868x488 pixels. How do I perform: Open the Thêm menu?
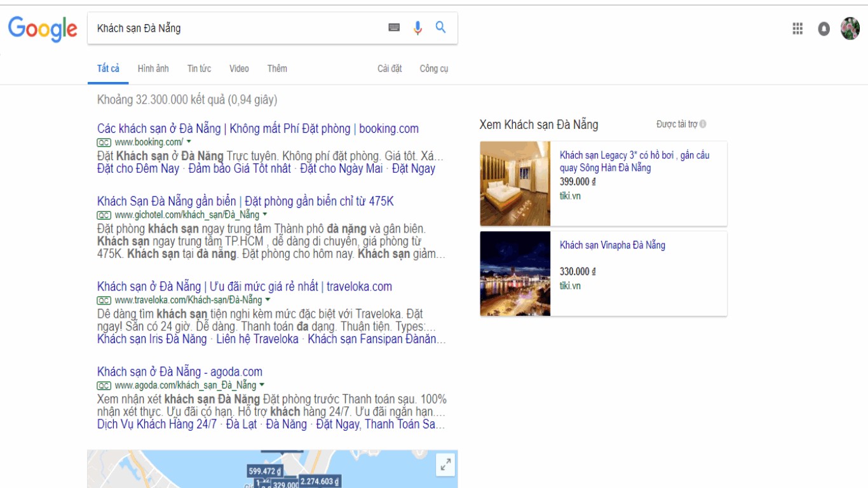tap(277, 69)
